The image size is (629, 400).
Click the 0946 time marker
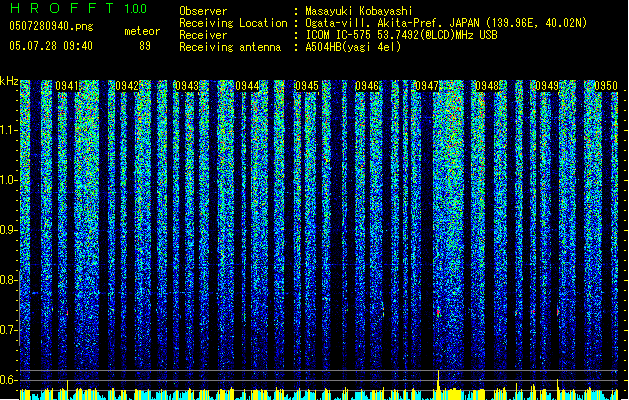[367, 86]
